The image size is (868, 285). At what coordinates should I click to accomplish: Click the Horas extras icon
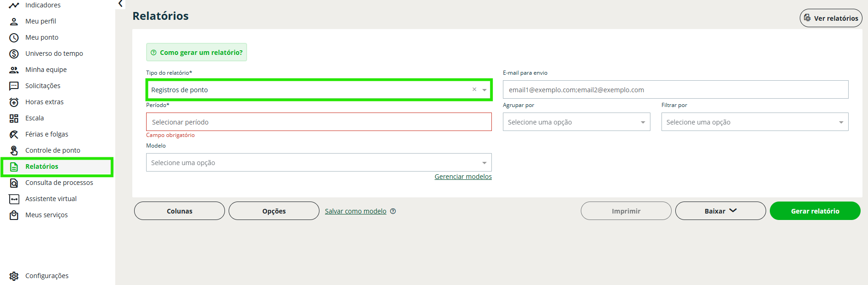(14, 102)
